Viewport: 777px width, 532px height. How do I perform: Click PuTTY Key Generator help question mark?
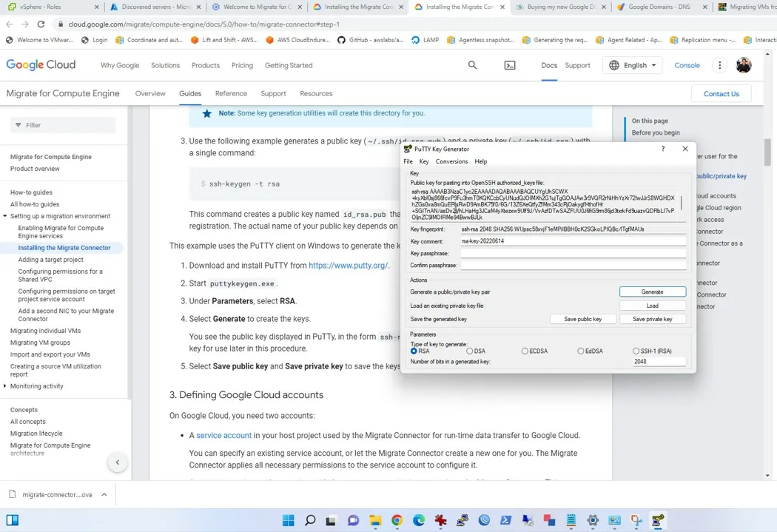click(x=662, y=149)
